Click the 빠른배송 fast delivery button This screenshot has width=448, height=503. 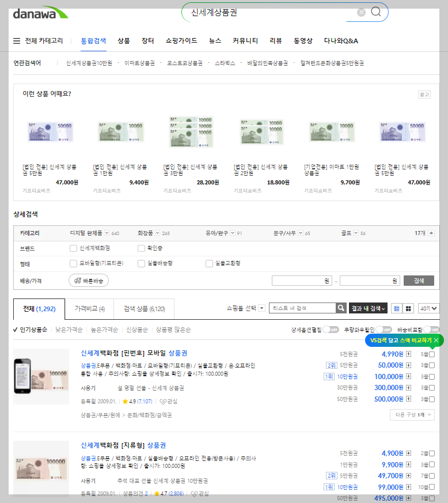click(89, 281)
